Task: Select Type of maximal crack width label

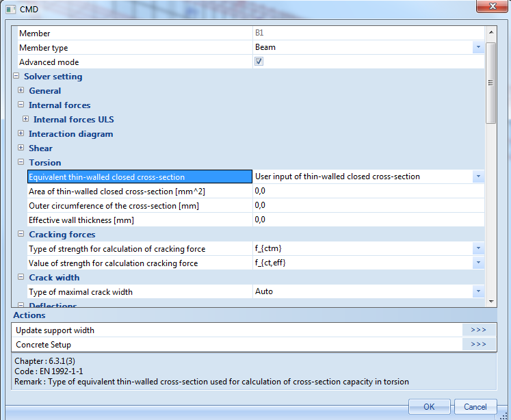Action: click(81, 291)
